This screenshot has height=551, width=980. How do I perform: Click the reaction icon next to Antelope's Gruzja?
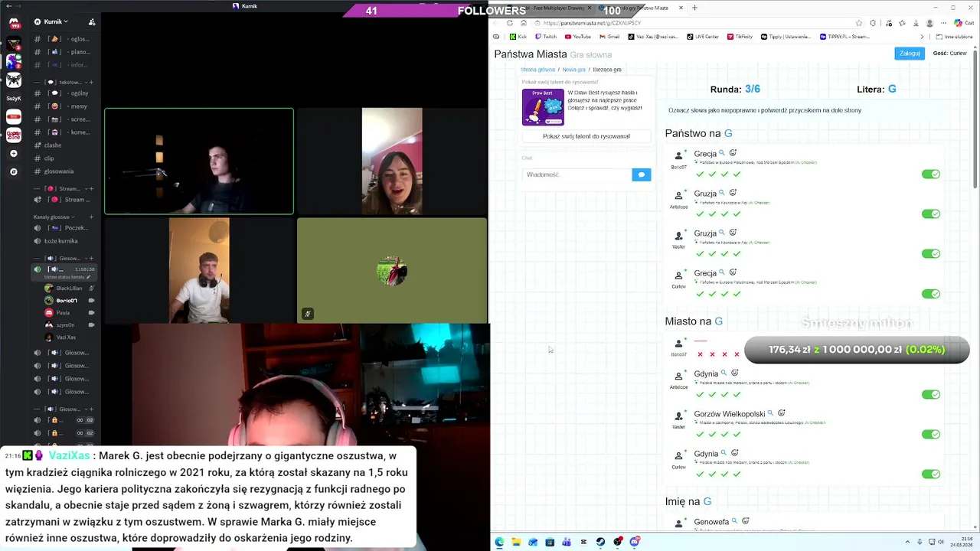point(733,193)
